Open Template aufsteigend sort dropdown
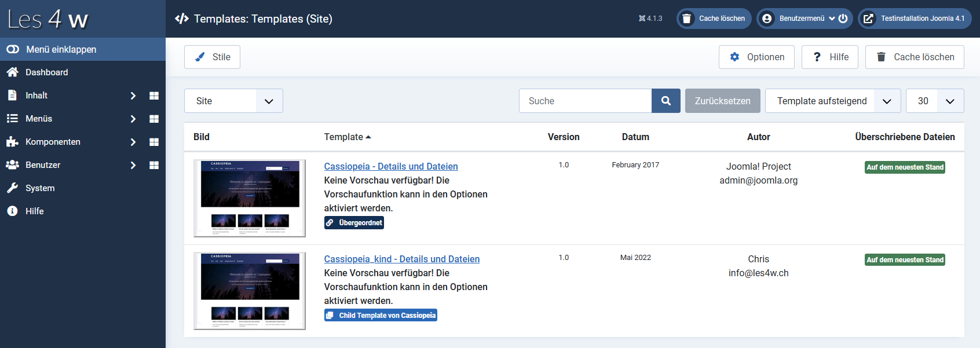This screenshot has height=348, width=980. point(832,101)
